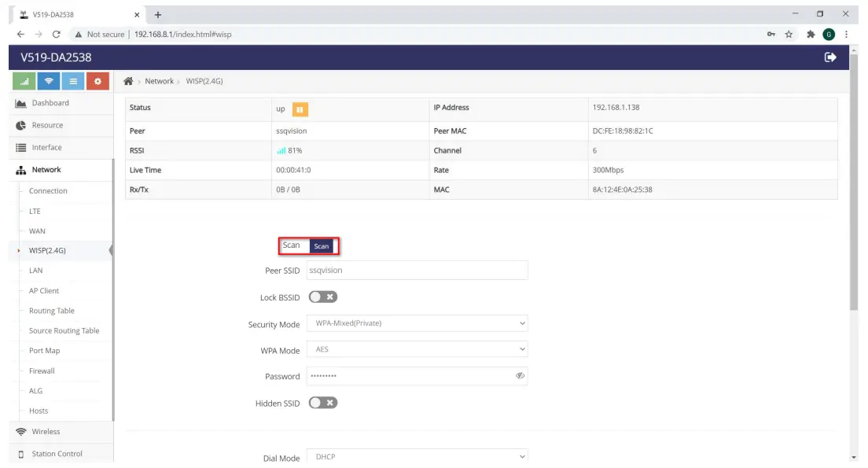The height and width of the screenshot is (468, 868).
Task: Click the blue Wi-Fi icon button
Action: (49, 82)
